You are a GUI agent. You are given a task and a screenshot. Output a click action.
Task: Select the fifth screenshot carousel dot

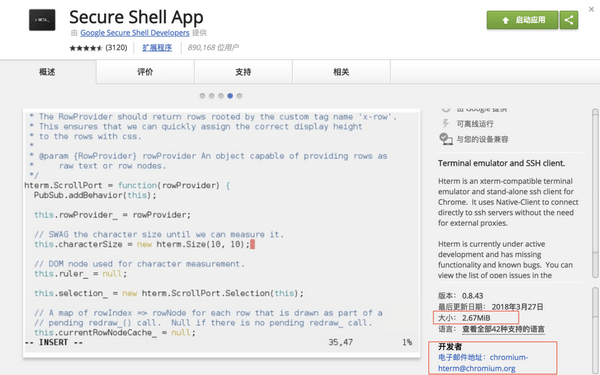click(x=240, y=96)
